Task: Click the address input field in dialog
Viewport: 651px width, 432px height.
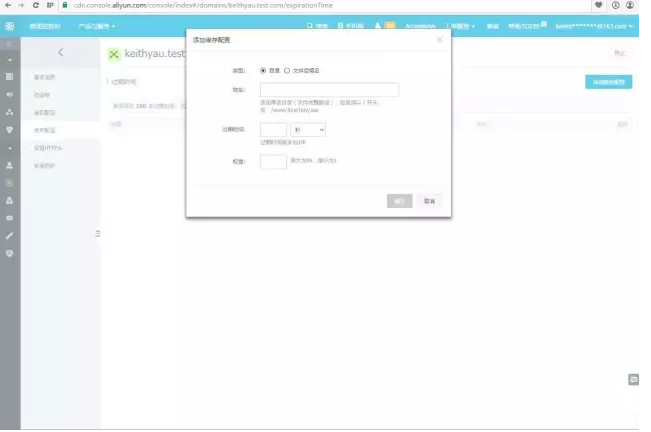Action: (x=329, y=90)
